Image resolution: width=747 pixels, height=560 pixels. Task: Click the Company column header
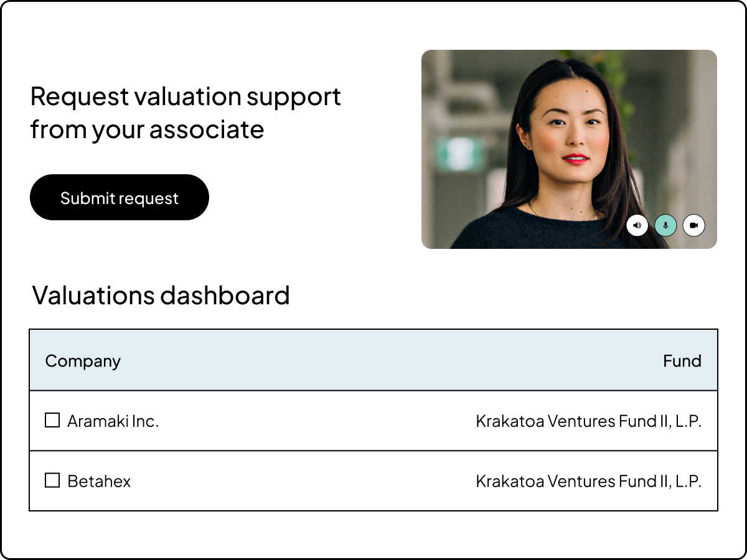coord(83,361)
